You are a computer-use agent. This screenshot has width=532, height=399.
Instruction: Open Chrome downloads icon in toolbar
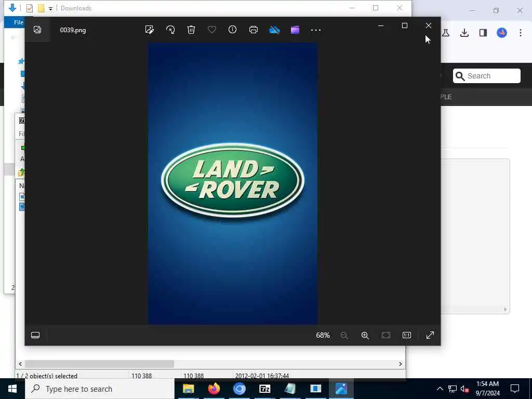[x=464, y=33]
